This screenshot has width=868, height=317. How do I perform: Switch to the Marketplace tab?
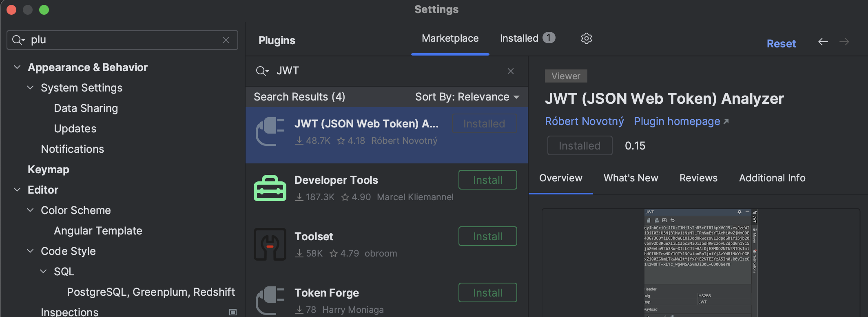[450, 38]
